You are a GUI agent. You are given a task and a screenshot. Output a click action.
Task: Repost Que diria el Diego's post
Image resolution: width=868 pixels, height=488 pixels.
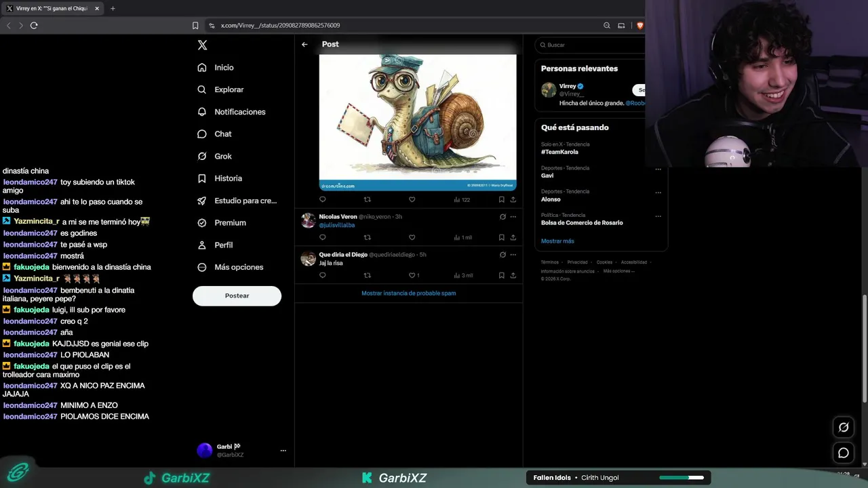[x=368, y=276]
